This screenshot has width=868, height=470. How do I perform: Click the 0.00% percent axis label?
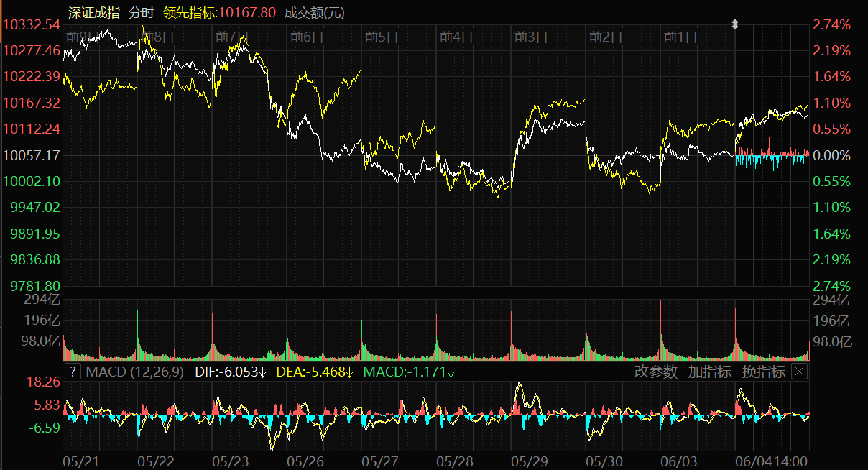[831, 155]
